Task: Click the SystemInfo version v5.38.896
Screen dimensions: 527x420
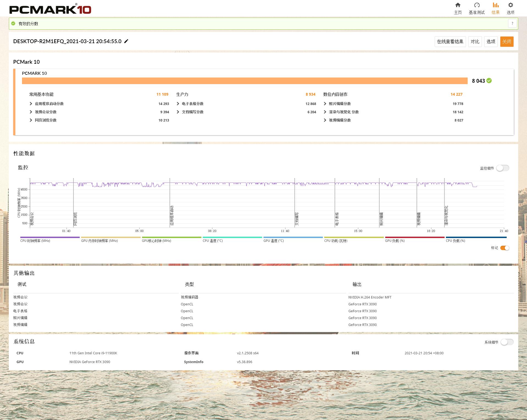Action: [x=245, y=362]
